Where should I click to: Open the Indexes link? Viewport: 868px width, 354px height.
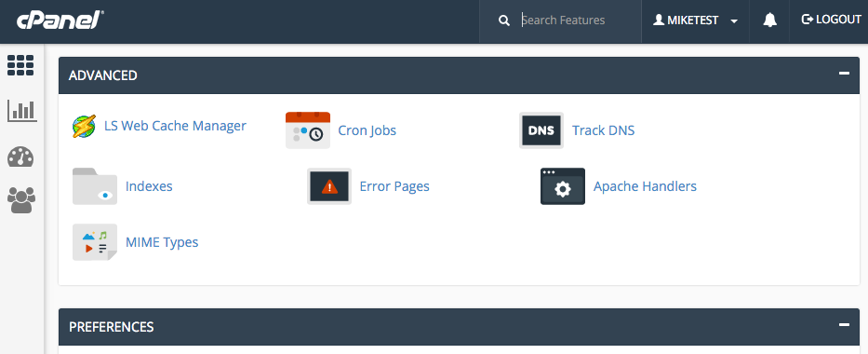[x=149, y=186]
